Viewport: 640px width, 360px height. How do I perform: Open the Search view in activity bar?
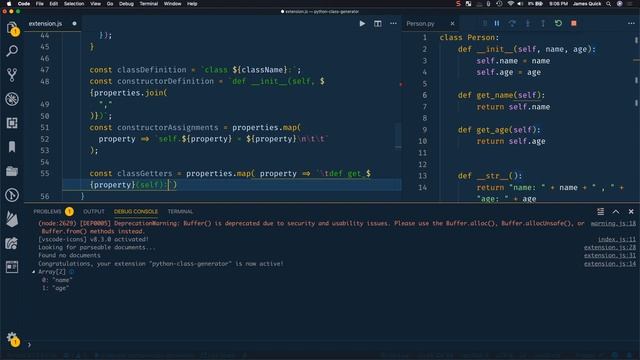click(x=12, y=51)
